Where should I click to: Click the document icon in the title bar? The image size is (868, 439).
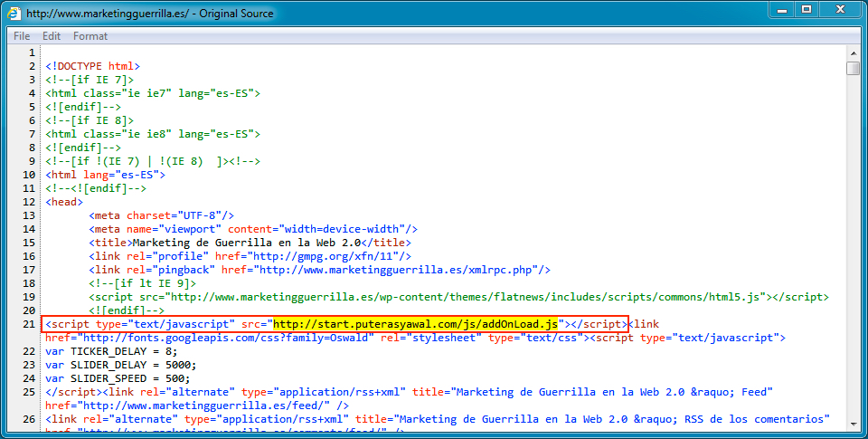click(14, 14)
